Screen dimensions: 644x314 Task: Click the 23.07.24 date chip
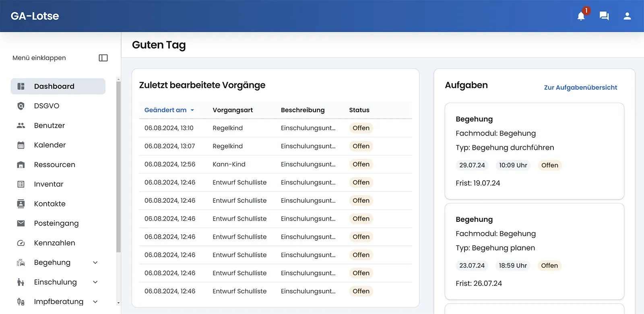click(472, 266)
